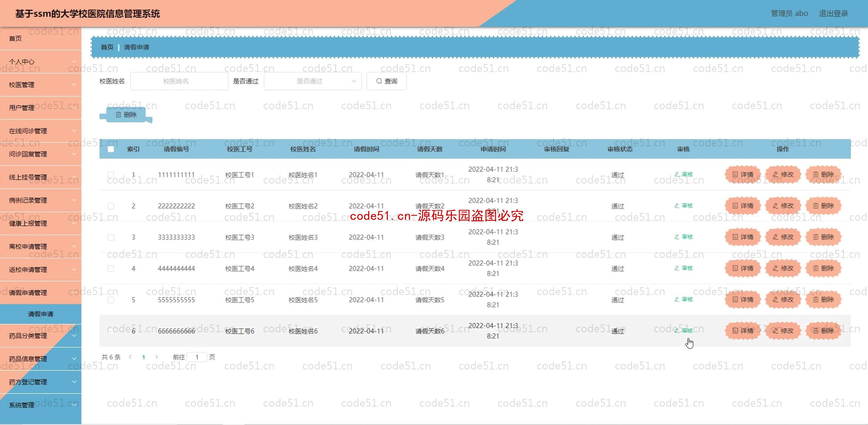
Task: View 详情 for row 3333333333
Action: [743, 237]
